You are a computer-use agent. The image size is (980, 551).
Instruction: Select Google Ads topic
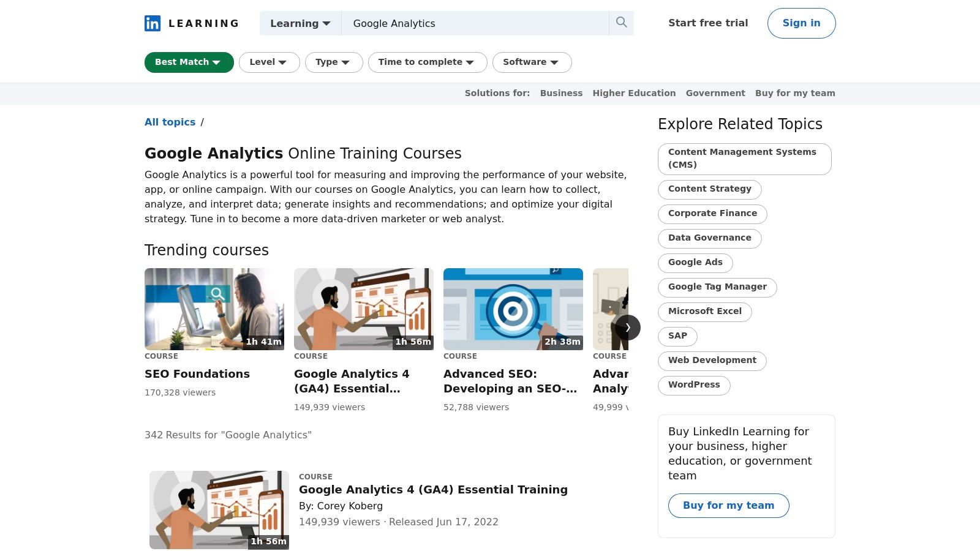point(695,263)
